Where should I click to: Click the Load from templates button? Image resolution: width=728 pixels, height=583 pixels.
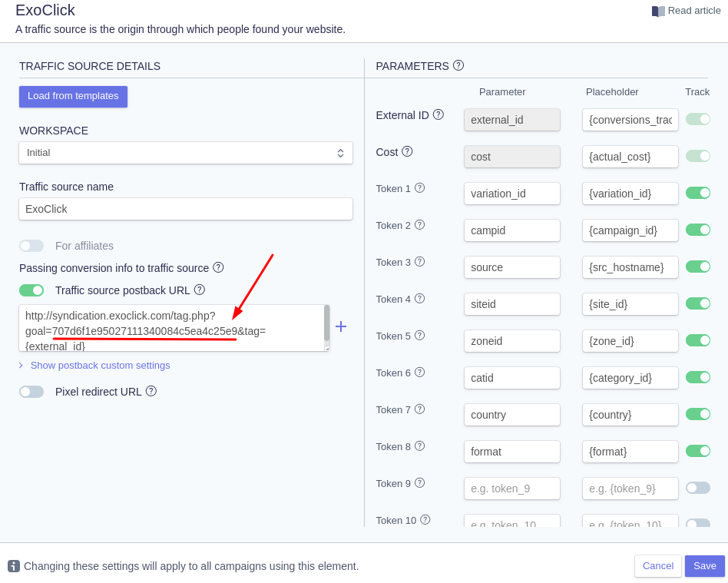pos(73,96)
